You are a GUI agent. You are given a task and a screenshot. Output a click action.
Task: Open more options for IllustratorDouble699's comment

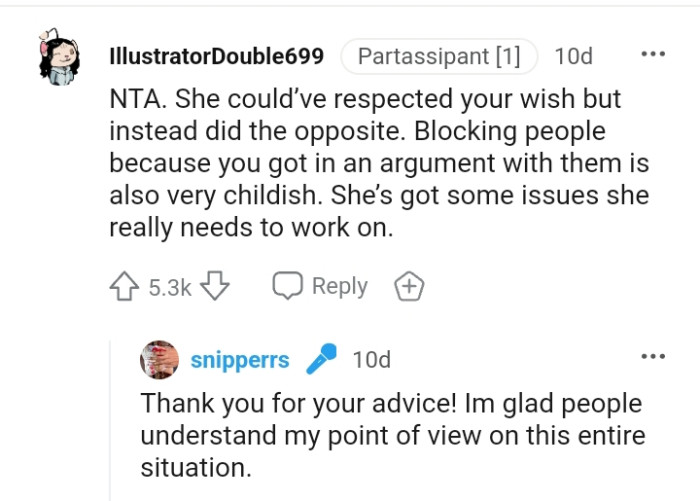pyautogui.click(x=652, y=55)
